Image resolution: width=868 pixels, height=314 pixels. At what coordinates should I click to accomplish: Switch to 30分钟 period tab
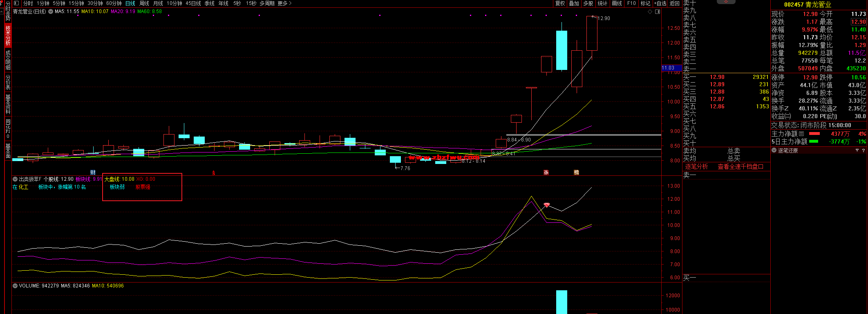click(95, 3)
